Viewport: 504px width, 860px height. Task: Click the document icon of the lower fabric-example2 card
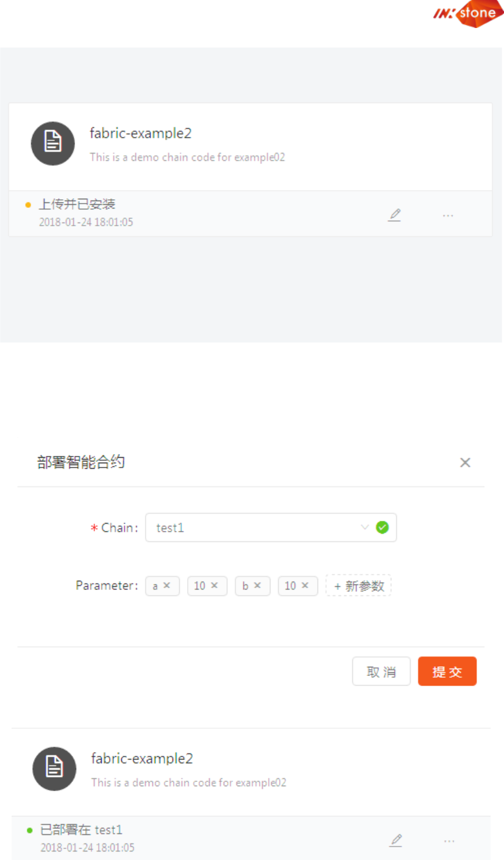click(x=54, y=769)
